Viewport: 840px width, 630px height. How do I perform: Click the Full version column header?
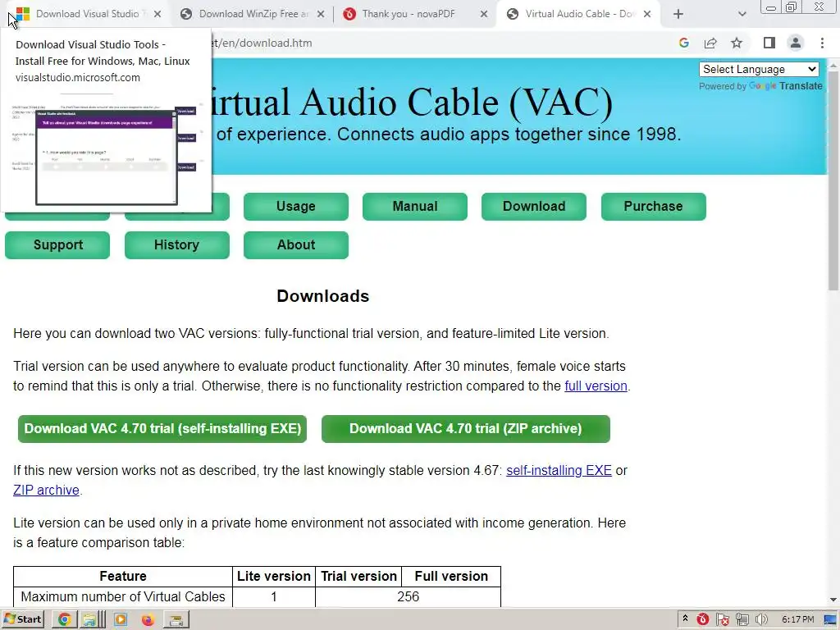[451, 576]
